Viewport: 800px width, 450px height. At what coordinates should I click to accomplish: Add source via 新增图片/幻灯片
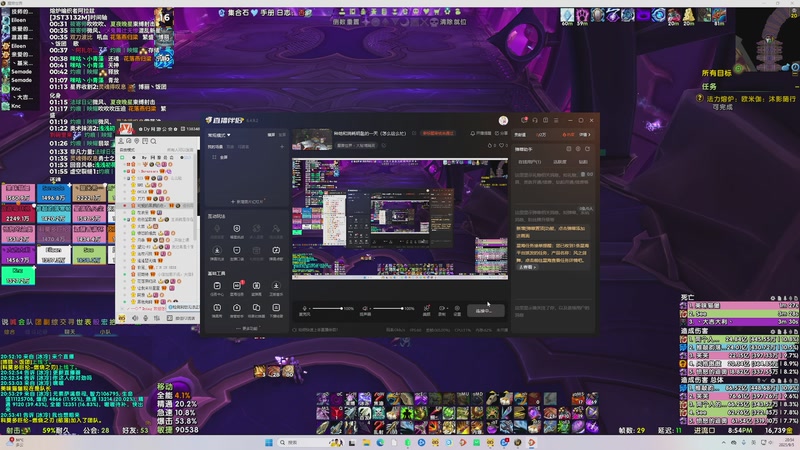pyautogui.click(x=247, y=202)
